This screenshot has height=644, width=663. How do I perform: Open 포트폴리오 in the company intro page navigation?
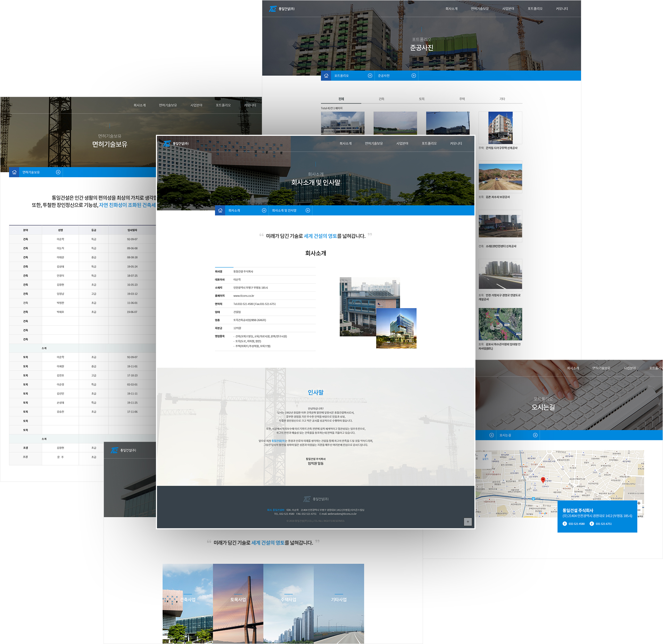(x=429, y=143)
